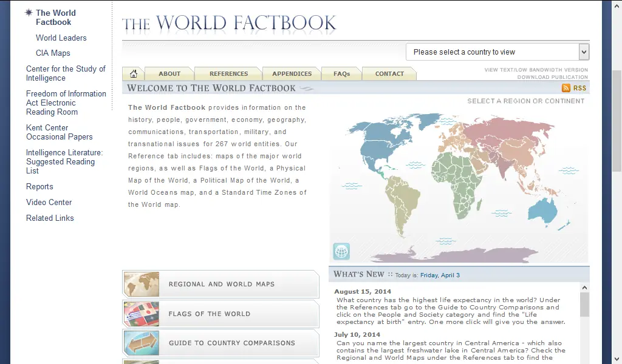Click the globe icon below the map
Image resolution: width=622 pixels, height=364 pixels.
coord(341,251)
